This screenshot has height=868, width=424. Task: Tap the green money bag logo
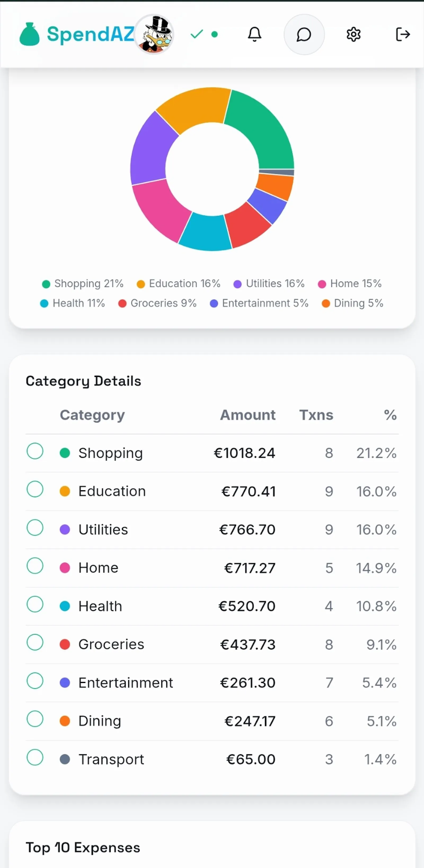(x=29, y=34)
